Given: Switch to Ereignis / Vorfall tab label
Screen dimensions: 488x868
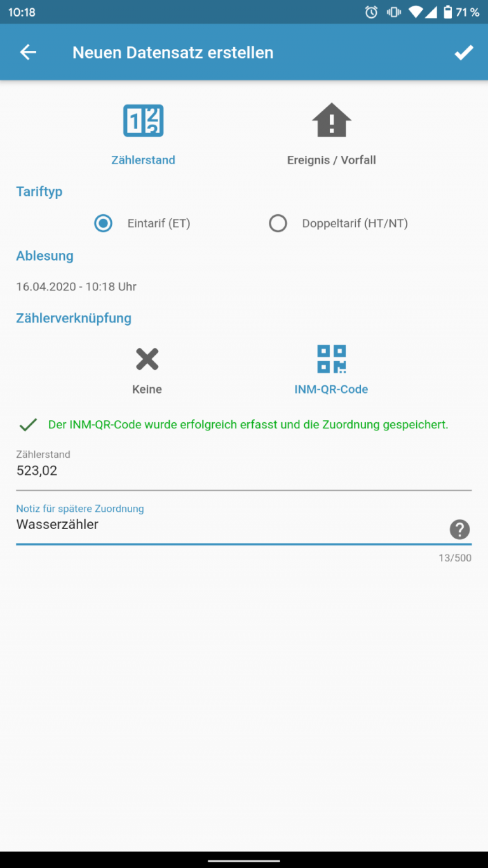Looking at the screenshot, I should click(332, 160).
